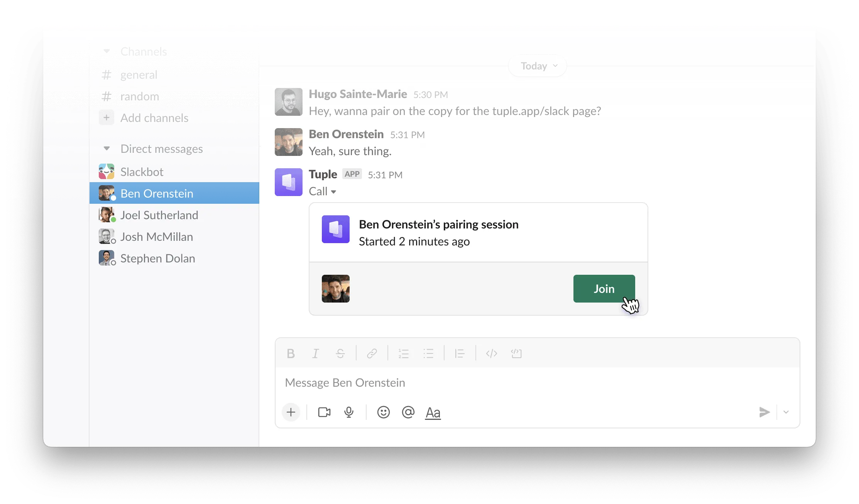Switch to the conversation with Joel Sutherland
Screen dimensions: 859x504
(159, 215)
